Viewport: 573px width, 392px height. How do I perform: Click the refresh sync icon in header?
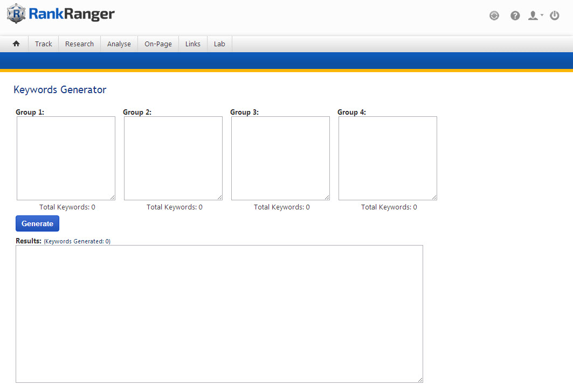[x=494, y=16]
